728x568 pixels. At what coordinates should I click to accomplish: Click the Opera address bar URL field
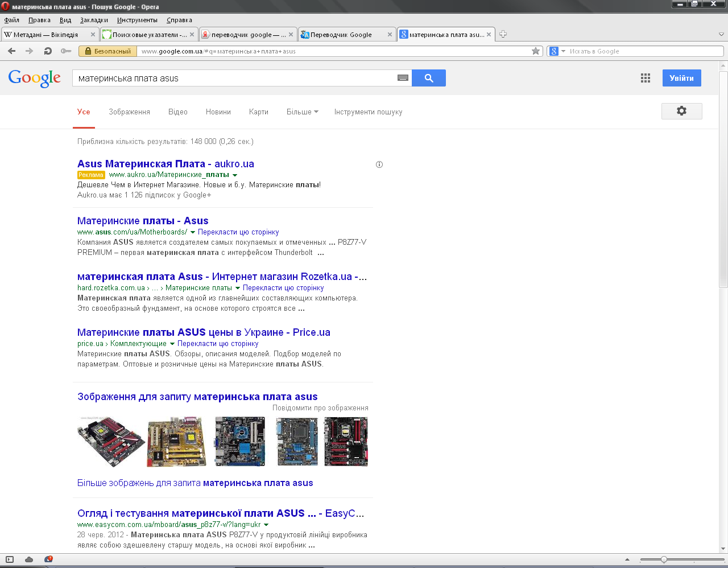pos(334,51)
